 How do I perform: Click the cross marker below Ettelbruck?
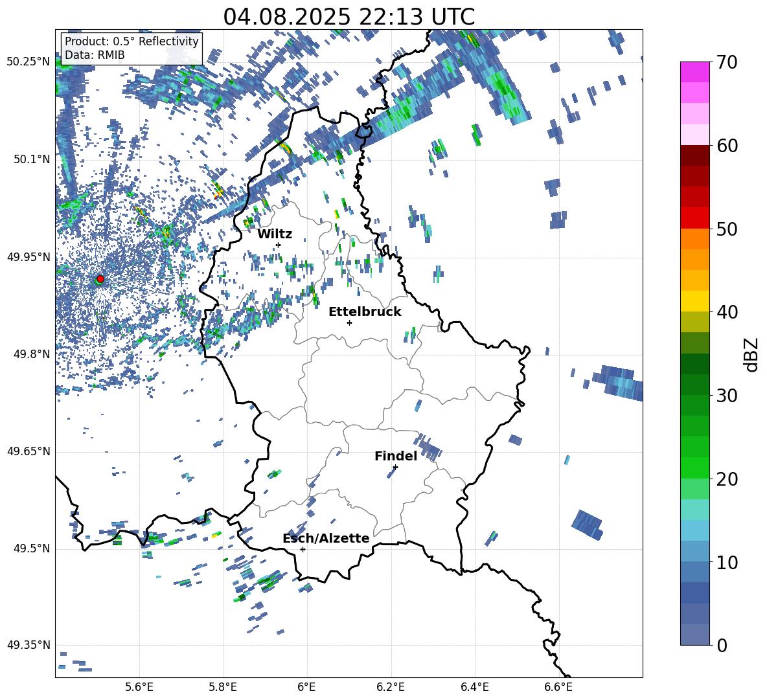coord(349,322)
